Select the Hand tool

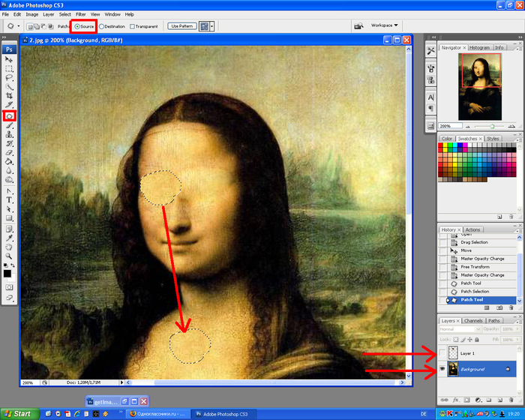9,247
